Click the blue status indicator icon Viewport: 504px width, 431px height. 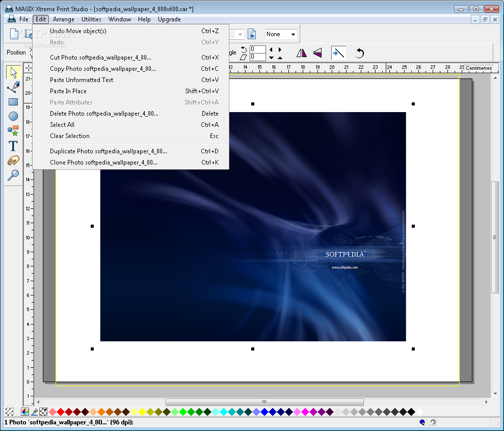(422, 422)
